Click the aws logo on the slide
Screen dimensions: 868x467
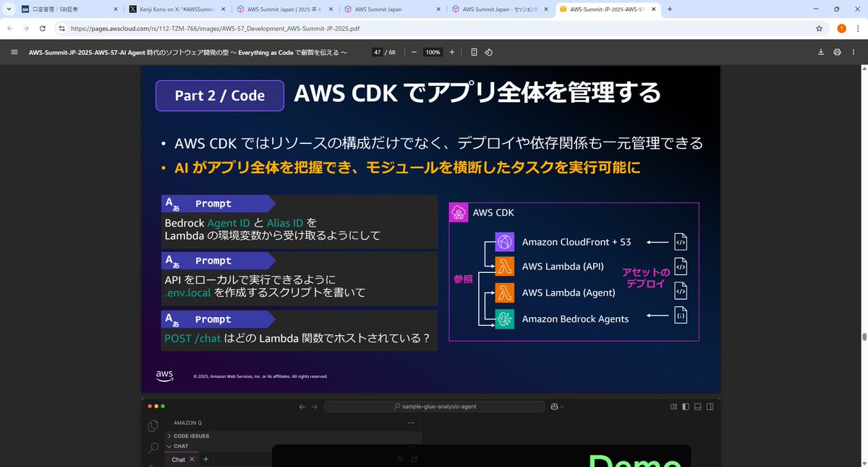[x=164, y=375]
